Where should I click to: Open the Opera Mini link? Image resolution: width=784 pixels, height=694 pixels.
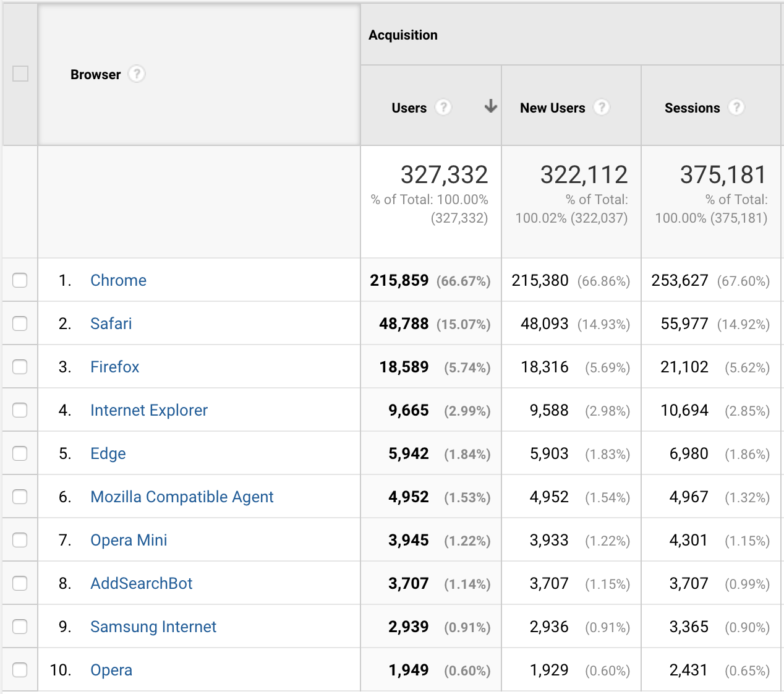pos(129,540)
